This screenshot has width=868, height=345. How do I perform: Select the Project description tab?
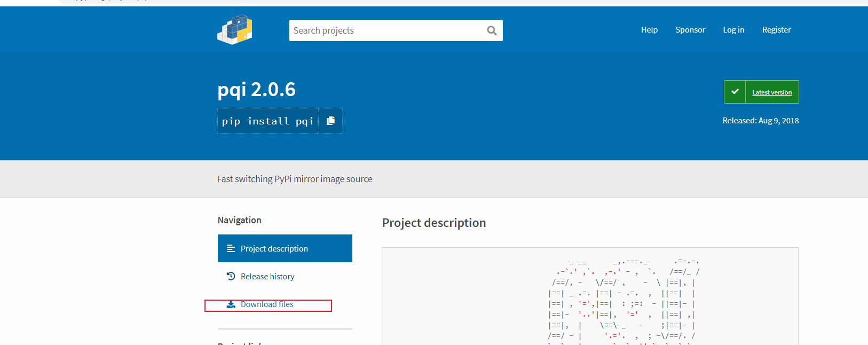(285, 248)
